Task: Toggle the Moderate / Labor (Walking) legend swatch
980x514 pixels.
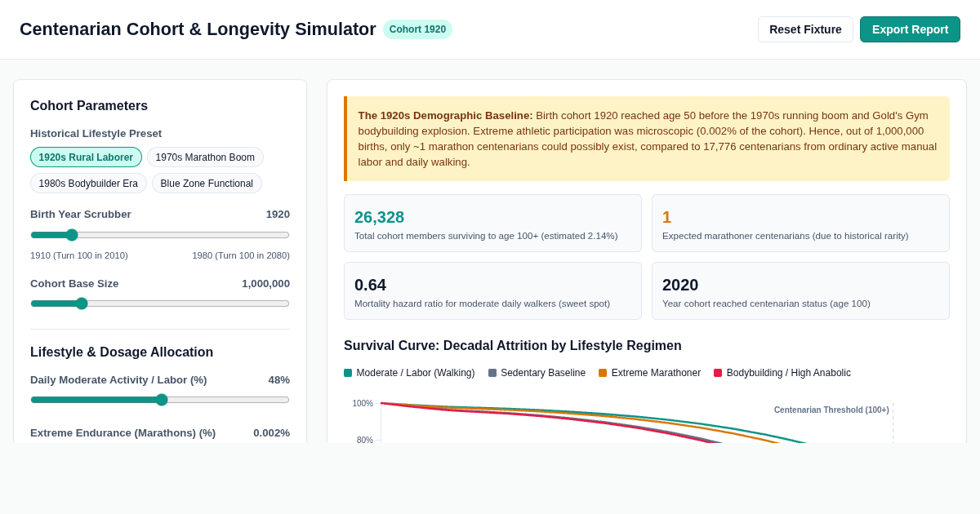Action: [x=348, y=373]
